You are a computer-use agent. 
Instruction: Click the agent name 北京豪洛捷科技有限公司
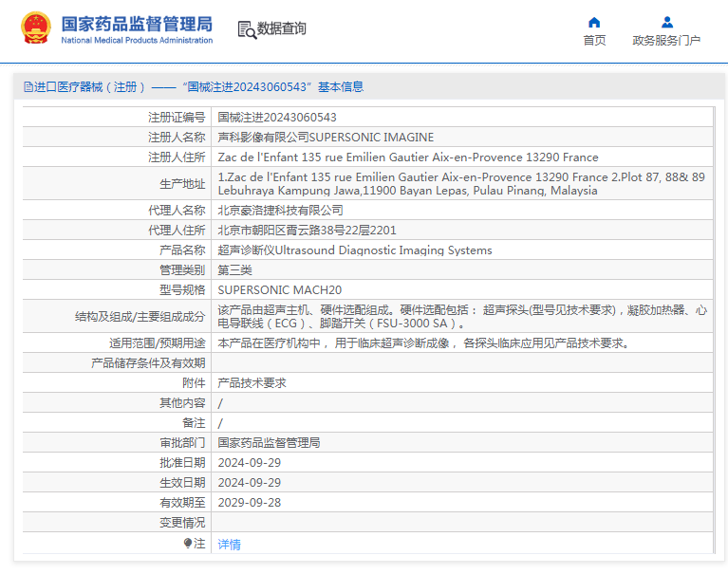pyautogui.click(x=280, y=211)
